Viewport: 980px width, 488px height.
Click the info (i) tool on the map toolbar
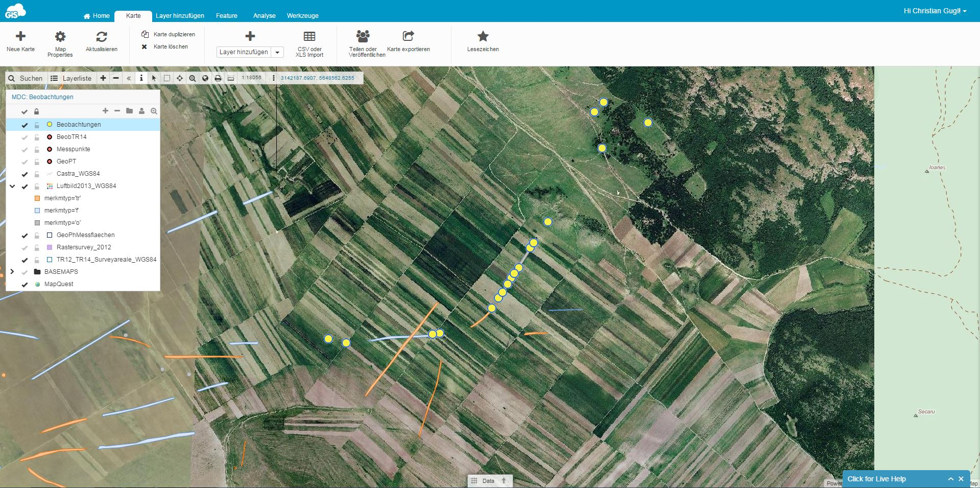pos(141,78)
